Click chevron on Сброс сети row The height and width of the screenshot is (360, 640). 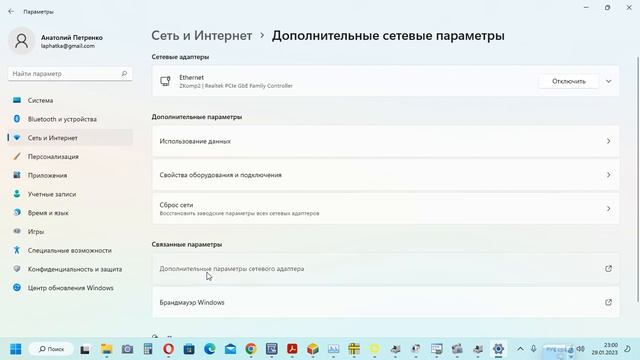(608, 209)
